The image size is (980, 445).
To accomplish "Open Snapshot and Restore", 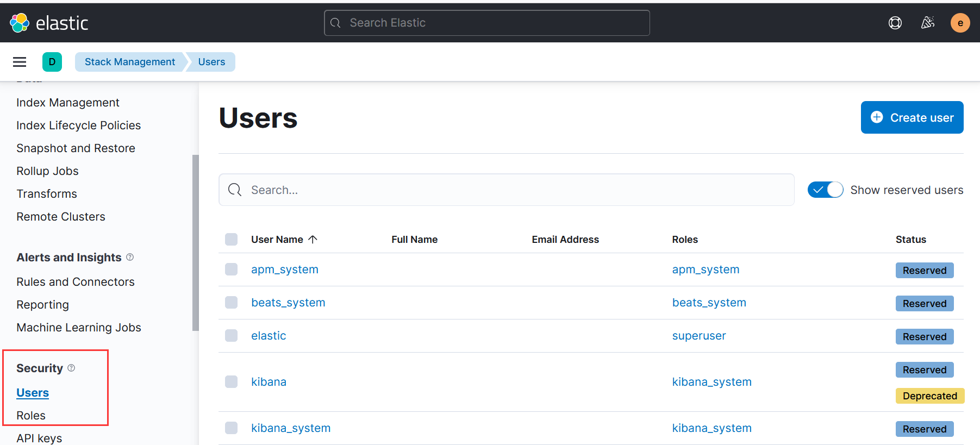I will (x=76, y=148).
